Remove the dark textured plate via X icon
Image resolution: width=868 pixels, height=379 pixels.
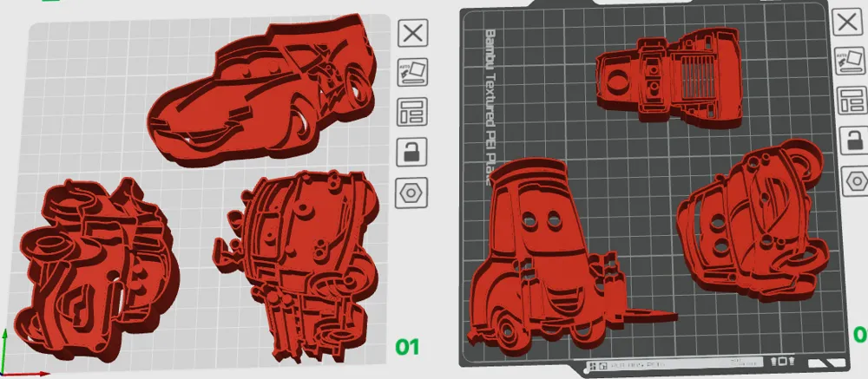click(x=847, y=23)
